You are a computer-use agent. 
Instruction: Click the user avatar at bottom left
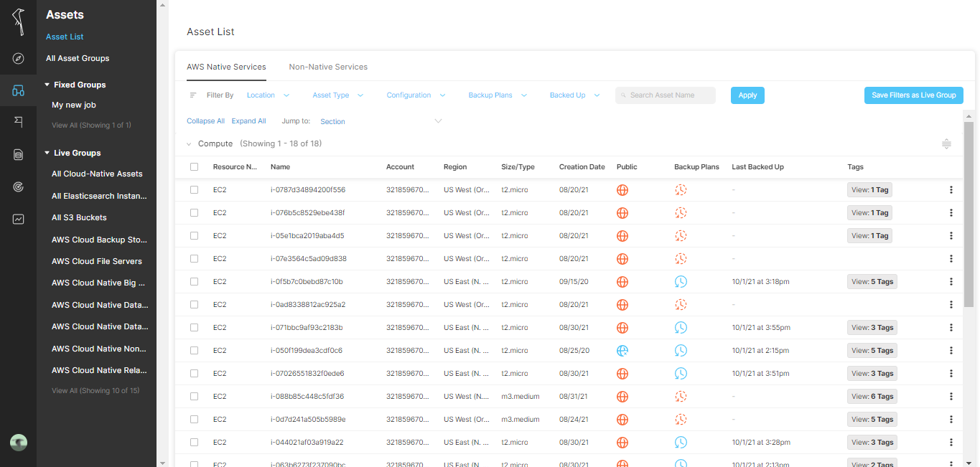pyautogui.click(x=19, y=443)
